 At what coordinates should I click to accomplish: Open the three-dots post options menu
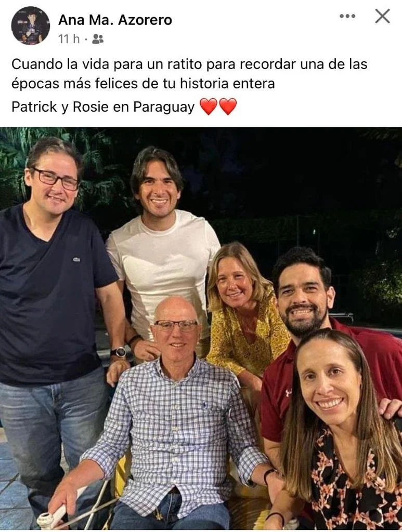point(347,16)
